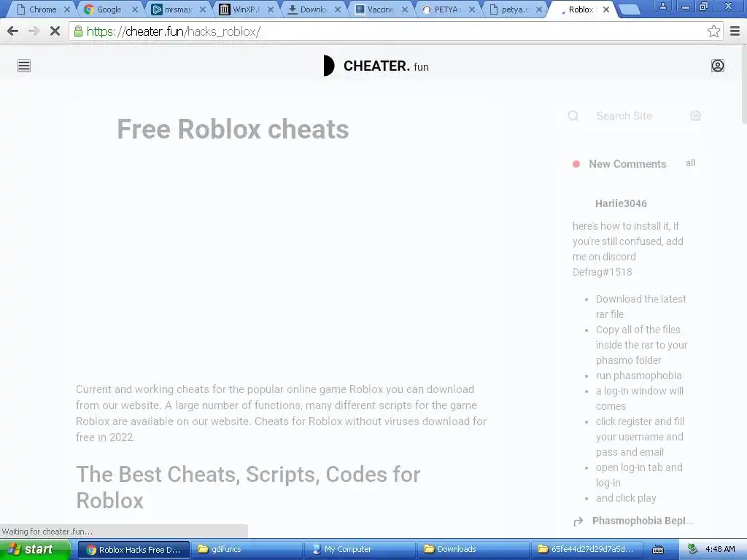
Task: Click 'Download the latest rar file' bullet
Action: coord(640,307)
